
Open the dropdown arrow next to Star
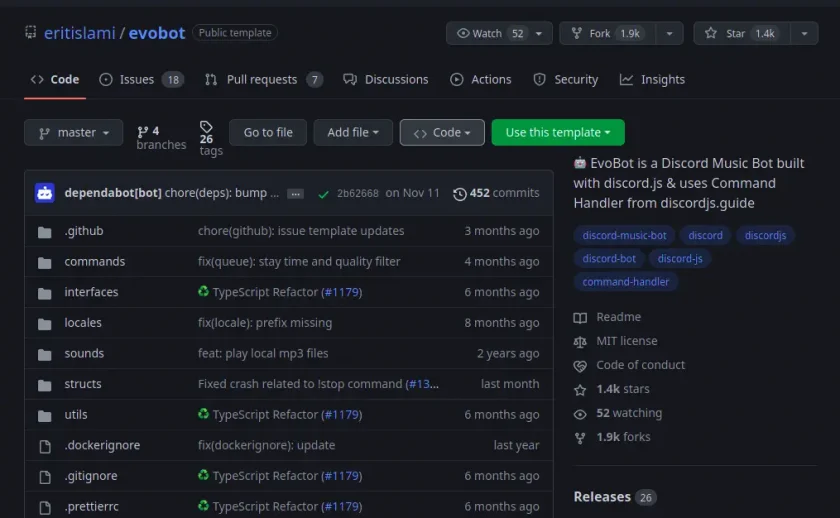click(x=804, y=33)
